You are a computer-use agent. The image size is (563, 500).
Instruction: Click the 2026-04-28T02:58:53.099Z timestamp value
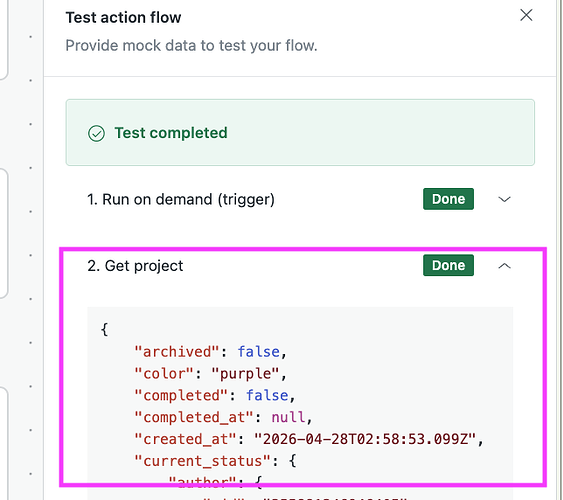(x=365, y=439)
